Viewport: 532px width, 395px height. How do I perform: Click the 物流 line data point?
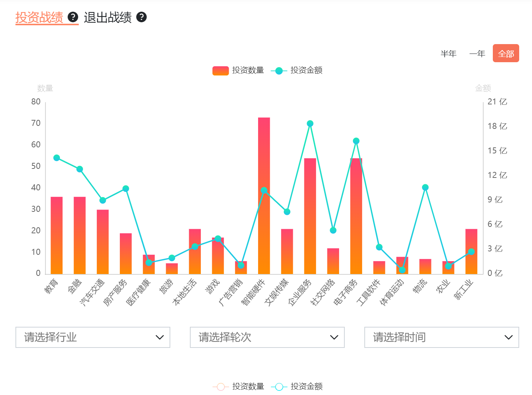[425, 187]
